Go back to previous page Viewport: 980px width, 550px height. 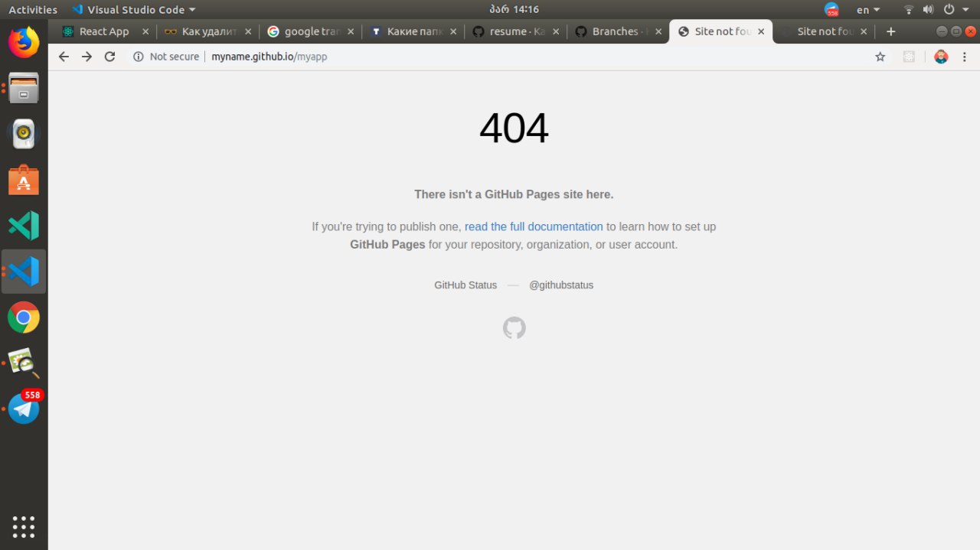coord(64,57)
